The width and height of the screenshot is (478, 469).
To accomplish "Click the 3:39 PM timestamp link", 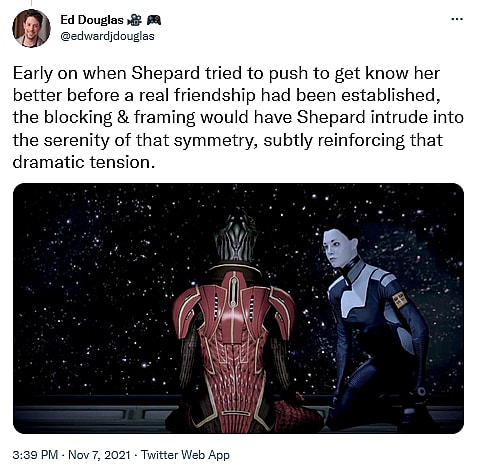I will click(35, 455).
